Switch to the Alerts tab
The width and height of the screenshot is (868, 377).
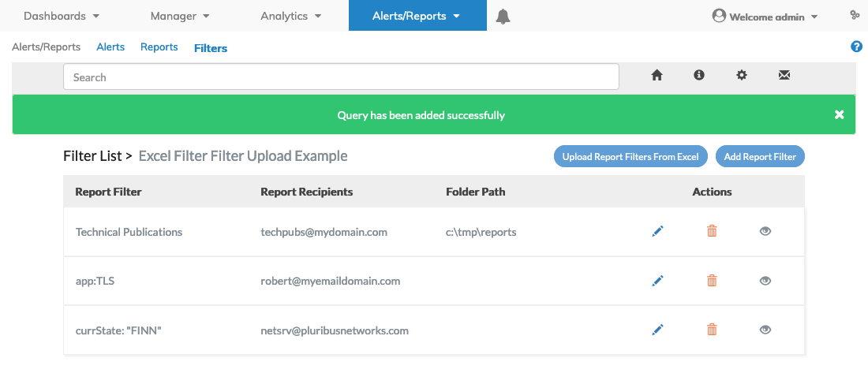coord(110,47)
